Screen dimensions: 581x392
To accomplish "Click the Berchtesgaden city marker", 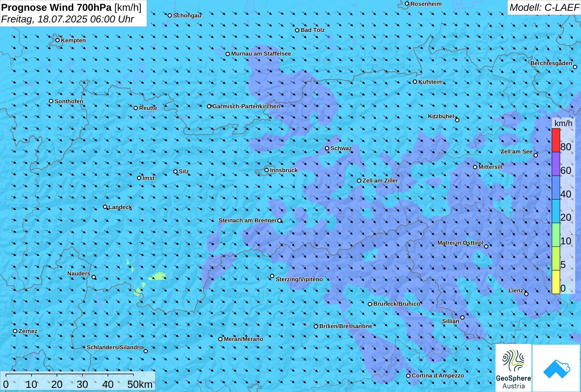I will pos(575,67).
